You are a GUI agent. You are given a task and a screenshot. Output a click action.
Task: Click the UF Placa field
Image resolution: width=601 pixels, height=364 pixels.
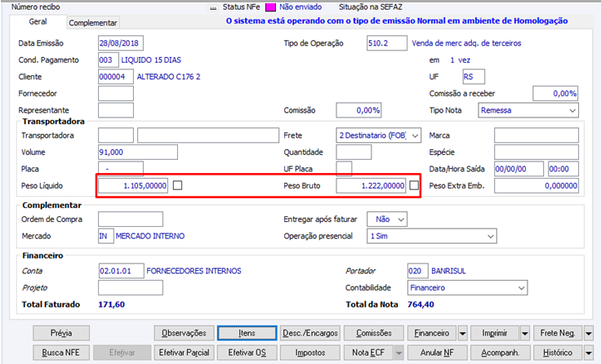(x=344, y=169)
